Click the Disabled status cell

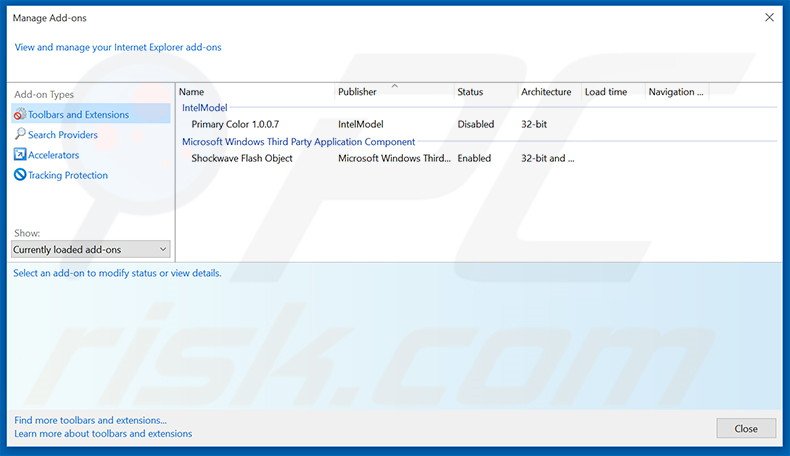point(476,124)
